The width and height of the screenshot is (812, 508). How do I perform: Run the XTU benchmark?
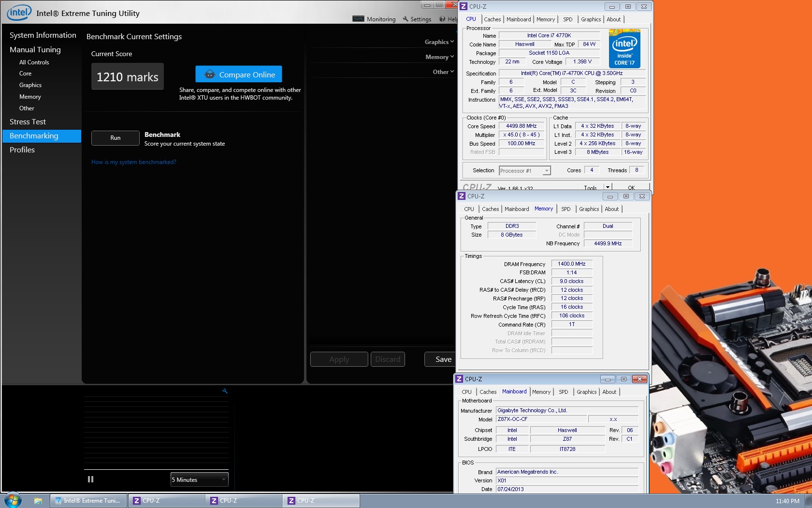[115, 138]
